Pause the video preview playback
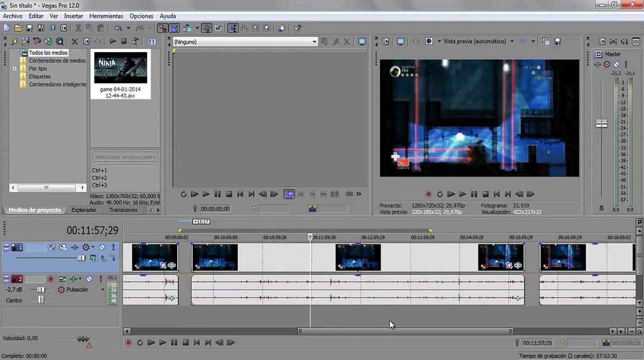644x360 pixels. [x=474, y=194]
